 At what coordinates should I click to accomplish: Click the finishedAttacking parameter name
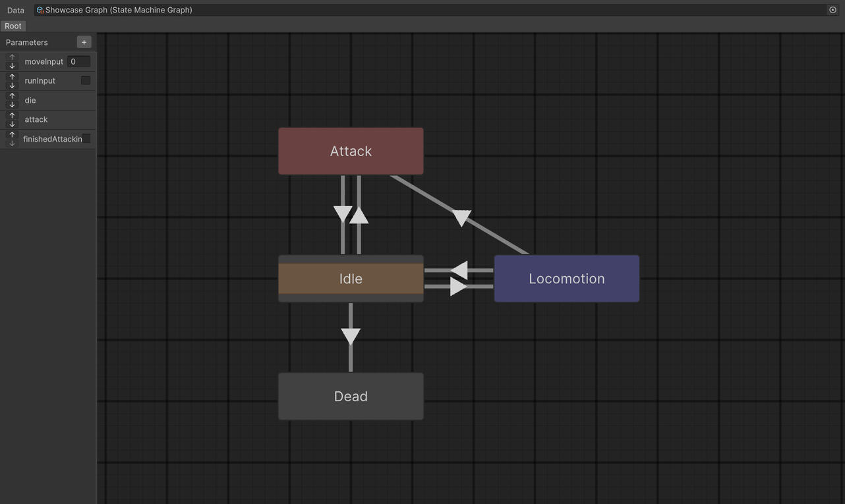pos(53,139)
